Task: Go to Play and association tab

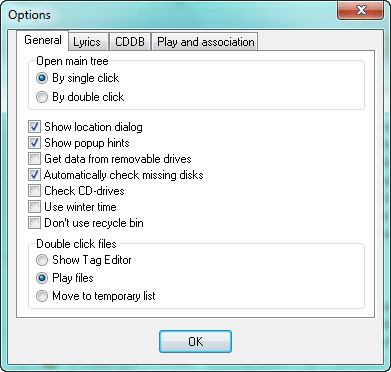Action: pos(205,42)
